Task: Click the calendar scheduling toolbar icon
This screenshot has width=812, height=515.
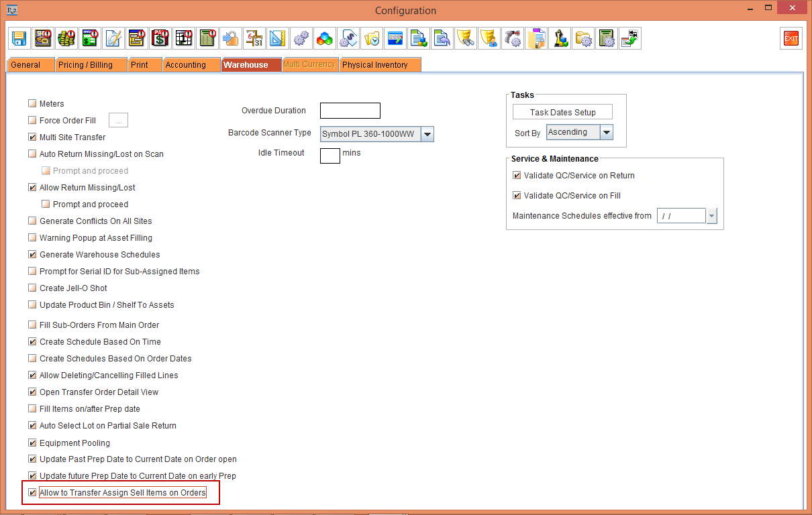Action: (x=254, y=38)
